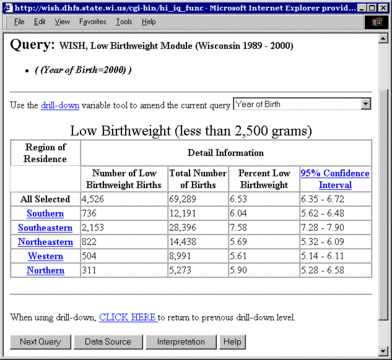Click the Windows logo throbber icon
Viewport: 392px width, 360px height.
[377, 22]
